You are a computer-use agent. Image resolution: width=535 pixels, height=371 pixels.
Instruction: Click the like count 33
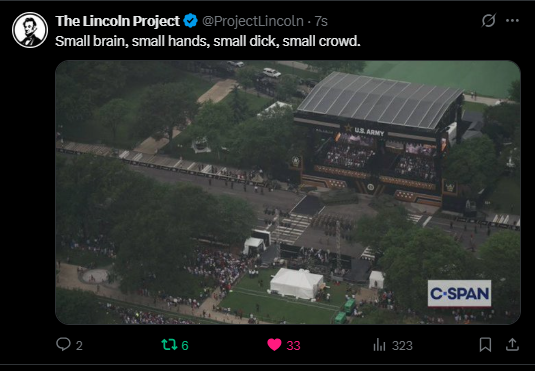click(x=293, y=346)
